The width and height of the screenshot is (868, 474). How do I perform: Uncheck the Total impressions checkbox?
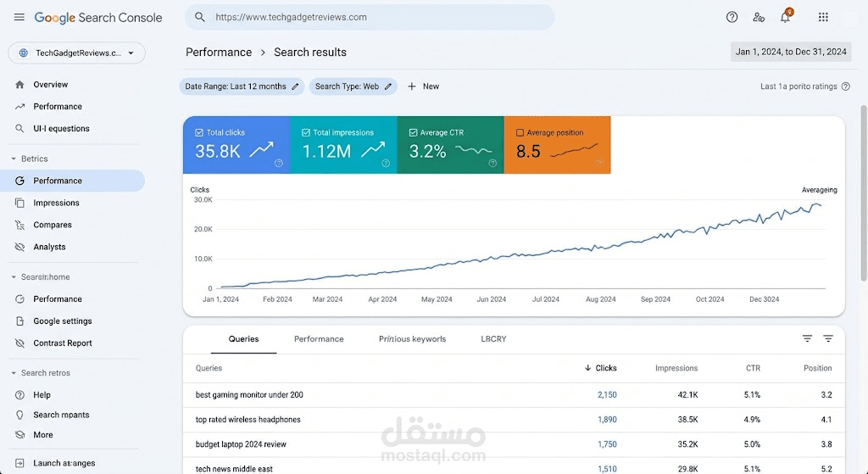tap(305, 133)
